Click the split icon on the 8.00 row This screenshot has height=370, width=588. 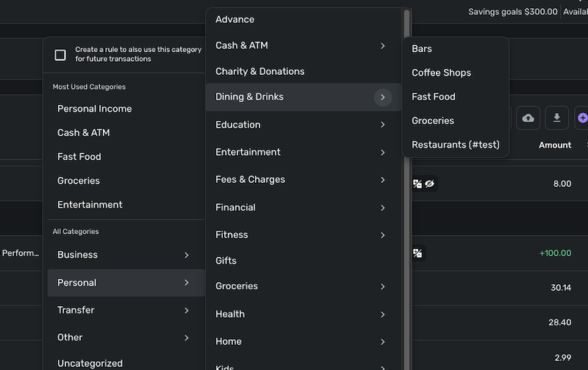click(417, 184)
